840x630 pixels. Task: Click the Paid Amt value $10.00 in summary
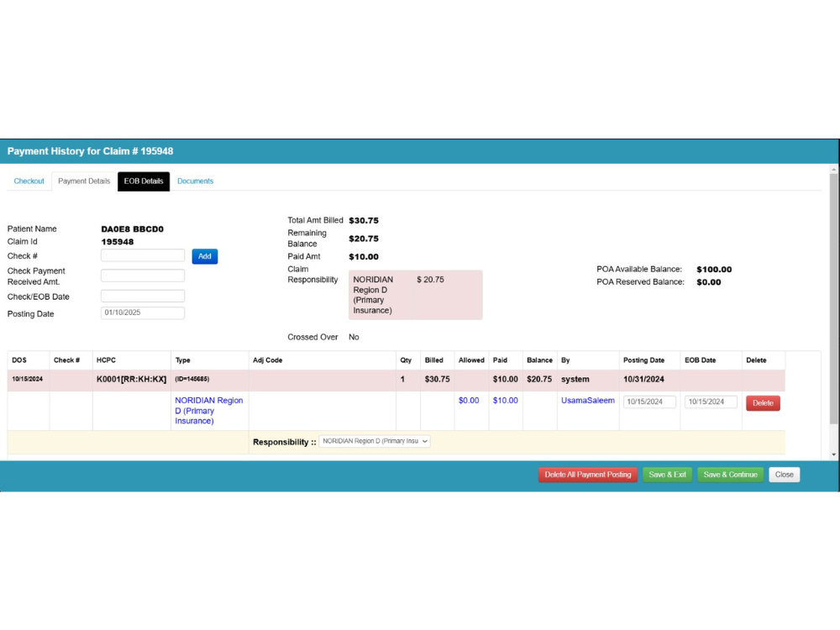(x=364, y=256)
